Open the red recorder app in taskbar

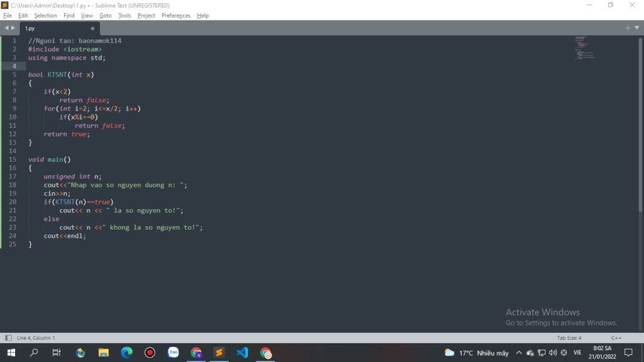(x=150, y=353)
